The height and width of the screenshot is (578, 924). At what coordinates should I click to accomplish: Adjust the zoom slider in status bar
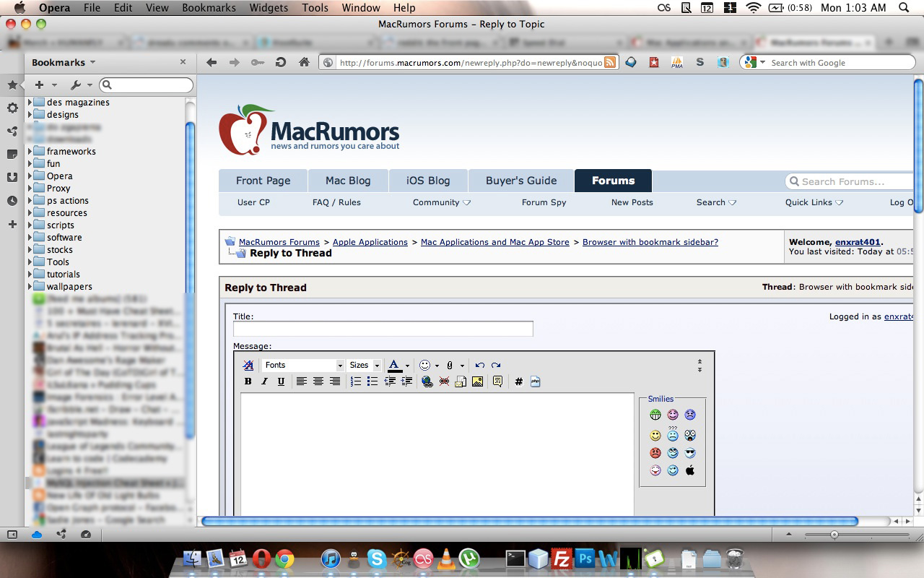click(834, 535)
